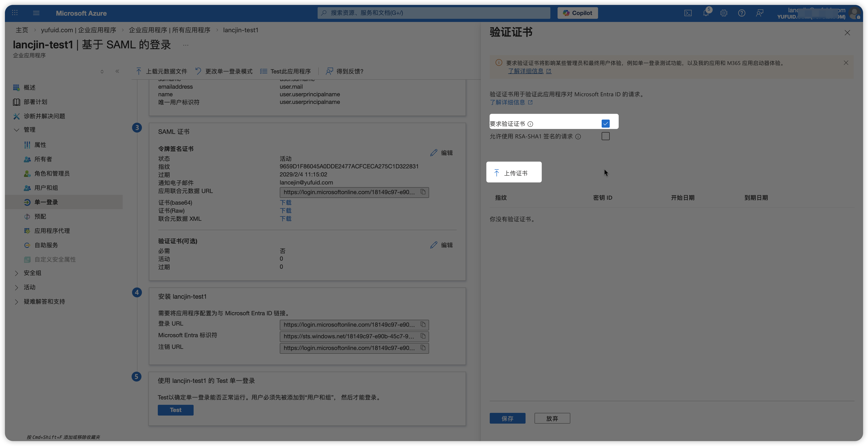Uncheck the 要求验证证书 checkbox

tap(605, 124)
